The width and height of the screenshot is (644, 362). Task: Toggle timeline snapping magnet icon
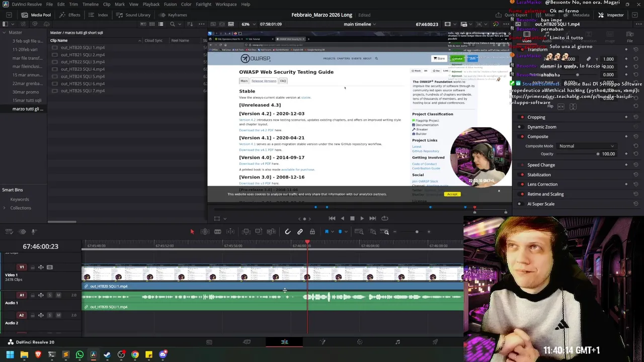(x=287, y=232)
